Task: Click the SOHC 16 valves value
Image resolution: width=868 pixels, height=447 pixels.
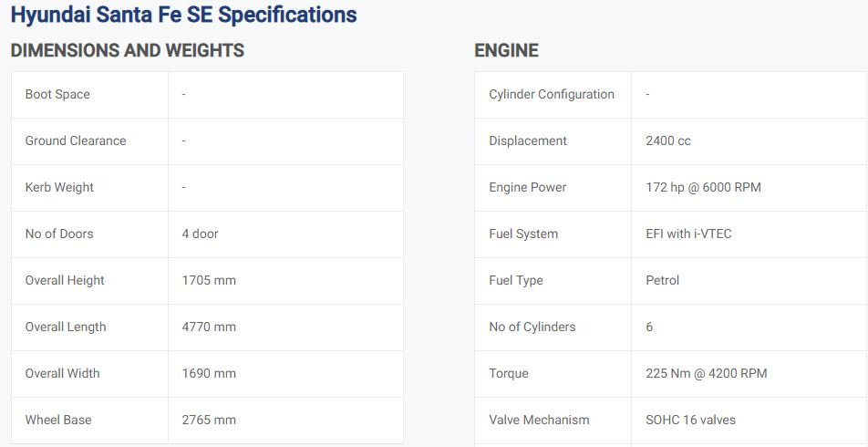Action: [x=691, y=420]
